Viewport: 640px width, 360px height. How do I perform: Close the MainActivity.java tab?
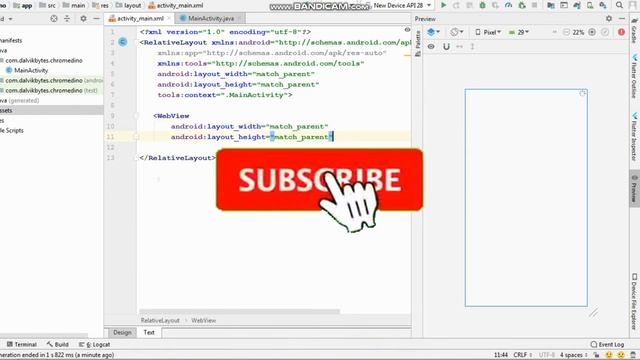click(239, 18)
